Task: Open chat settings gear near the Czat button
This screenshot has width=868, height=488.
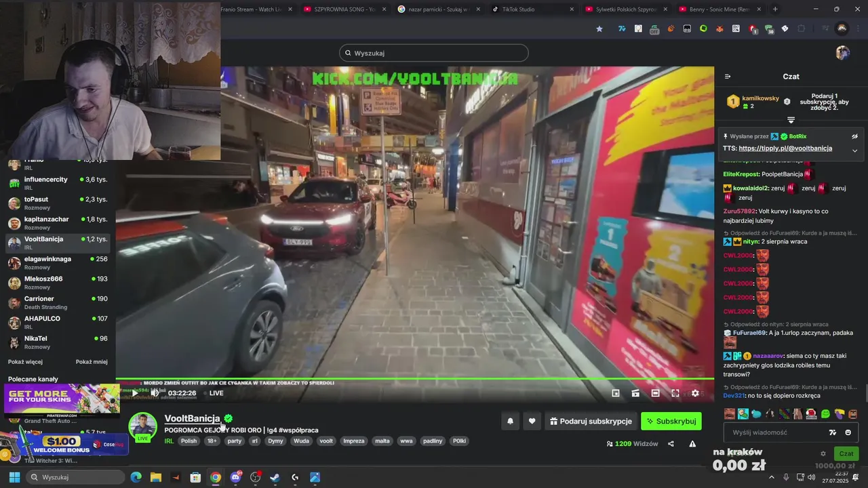Action: click(823, 453)
